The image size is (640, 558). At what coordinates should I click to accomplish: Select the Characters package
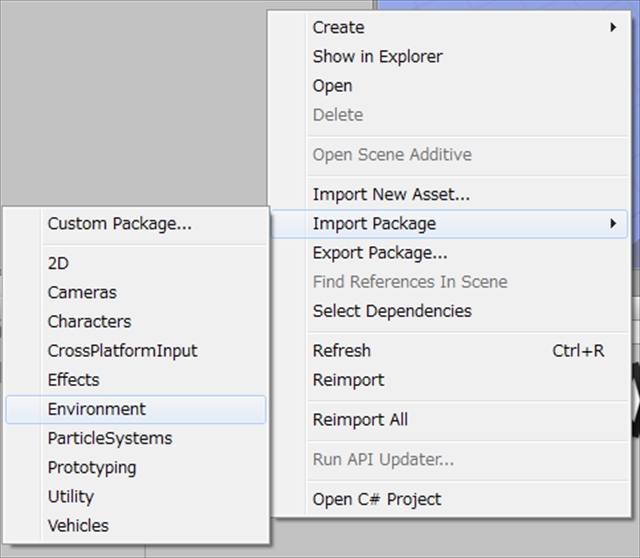point(89,322)
